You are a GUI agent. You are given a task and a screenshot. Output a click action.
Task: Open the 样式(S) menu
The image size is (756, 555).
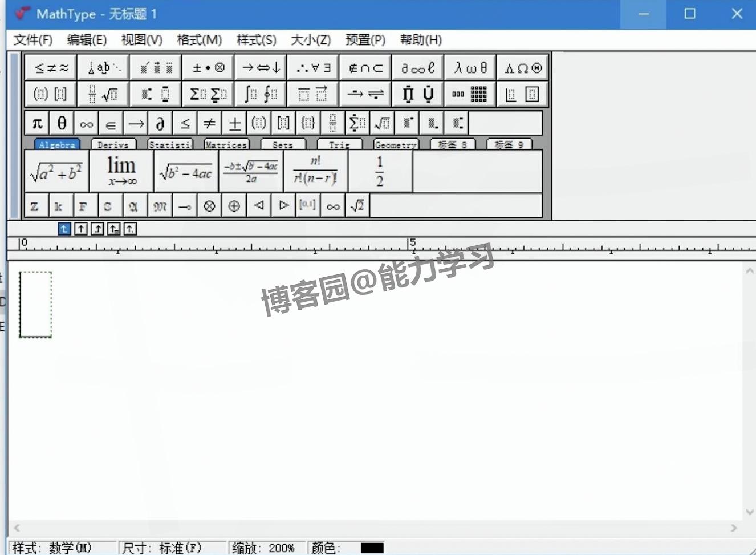(x=257, y=40)
